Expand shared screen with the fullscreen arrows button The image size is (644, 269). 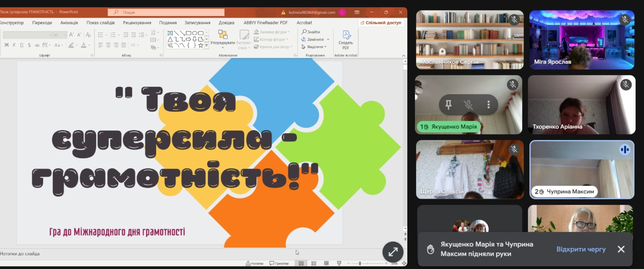[393, 252]
